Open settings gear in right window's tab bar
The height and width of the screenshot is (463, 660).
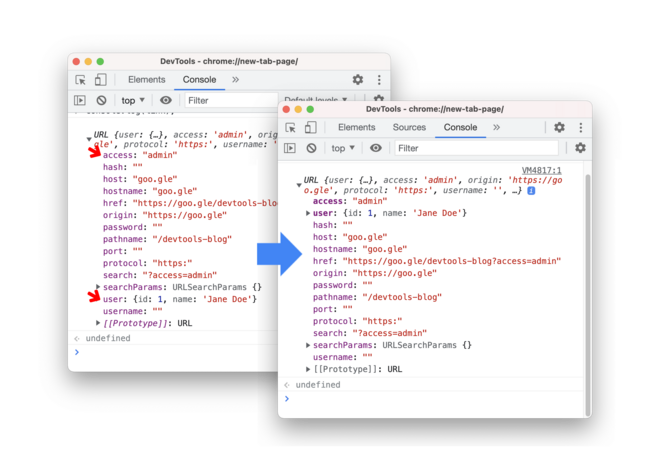pos(559,128)
